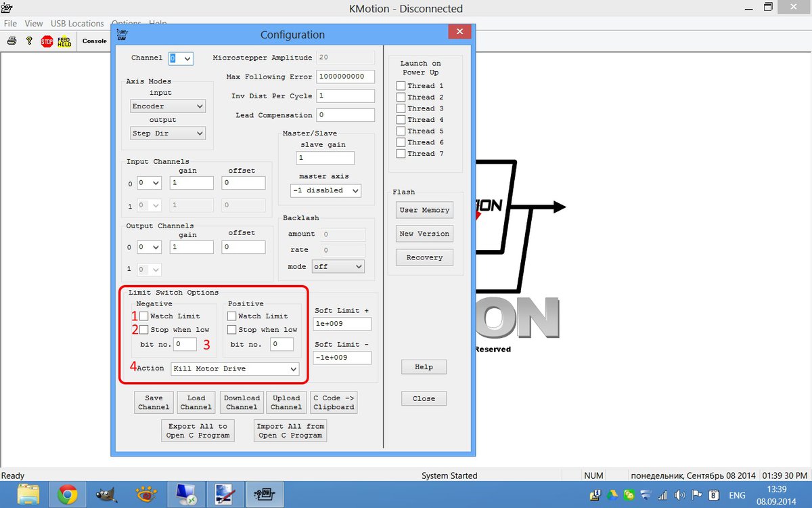Click the Save Channel button
Viewport: 812px width, 508px height.
pyautogui.click(x=154, y=402)
